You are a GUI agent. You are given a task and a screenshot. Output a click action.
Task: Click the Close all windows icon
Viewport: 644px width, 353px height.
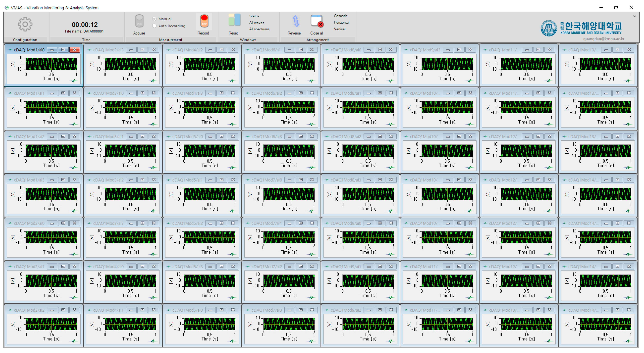click(317, 21)
